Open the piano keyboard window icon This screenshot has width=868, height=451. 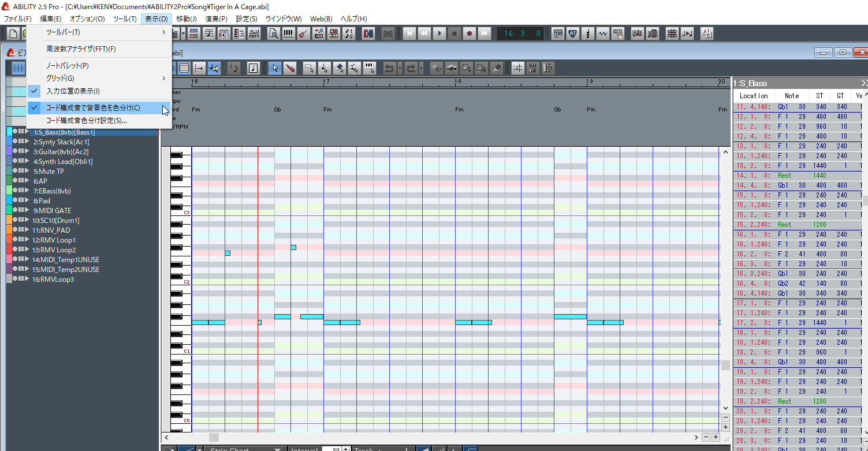pyautogui.click(x=288, y=33)
